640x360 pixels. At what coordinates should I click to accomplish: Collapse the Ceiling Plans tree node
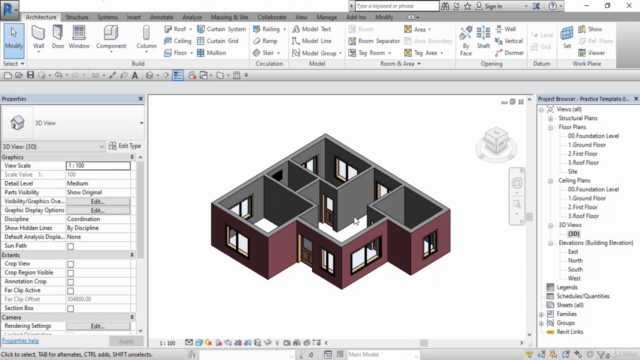550,181
